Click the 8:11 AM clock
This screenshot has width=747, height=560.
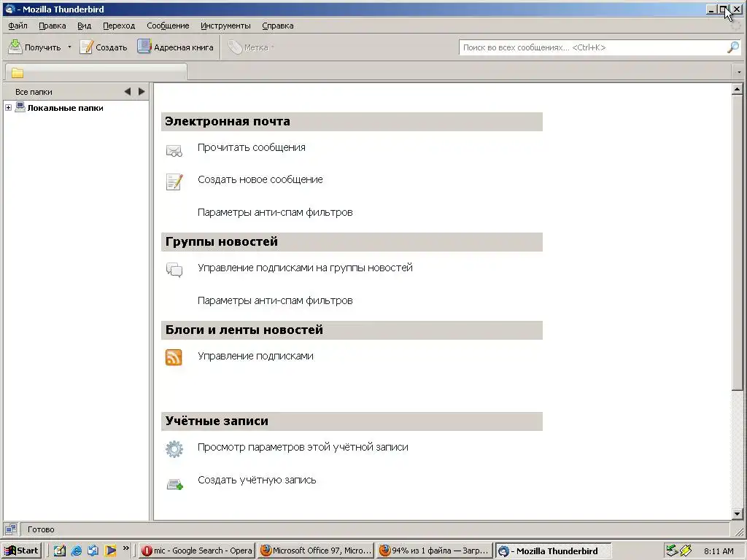point(719,551)
